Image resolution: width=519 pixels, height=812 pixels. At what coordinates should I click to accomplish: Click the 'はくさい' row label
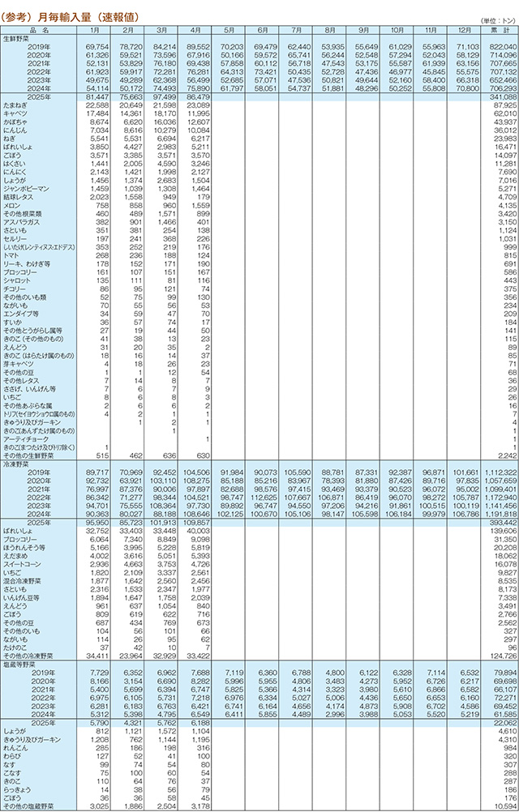(x=15, y=163)
